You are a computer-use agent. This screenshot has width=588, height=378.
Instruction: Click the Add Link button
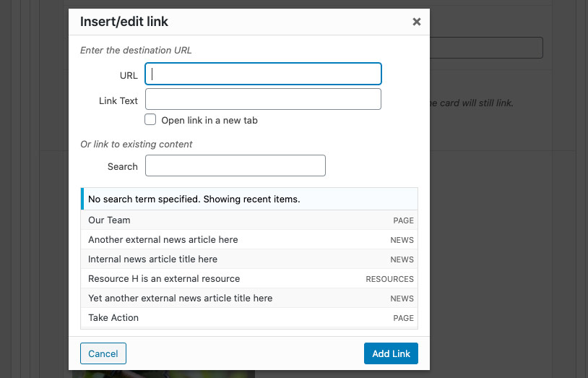click(391, 353)
